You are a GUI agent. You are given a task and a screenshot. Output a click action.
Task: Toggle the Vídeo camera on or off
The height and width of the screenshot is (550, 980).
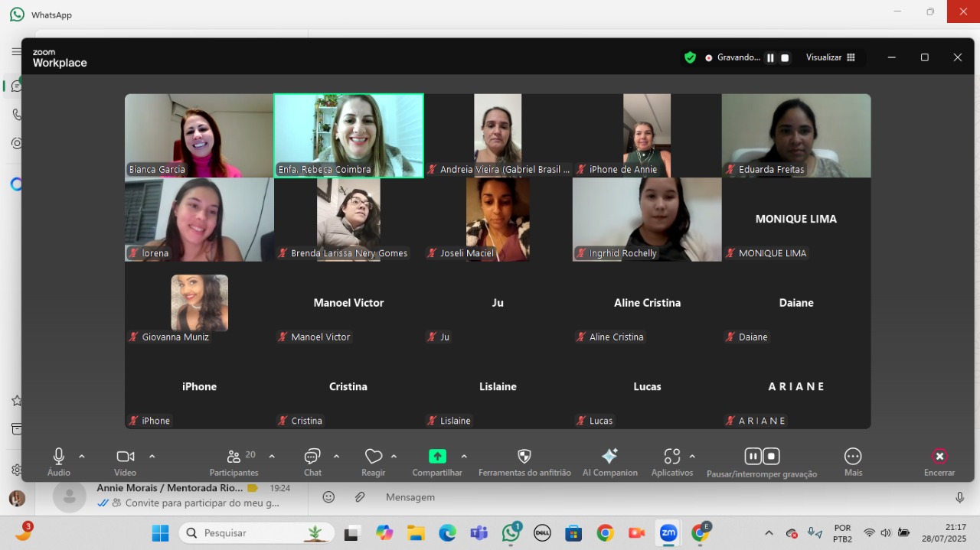point(126,462)
